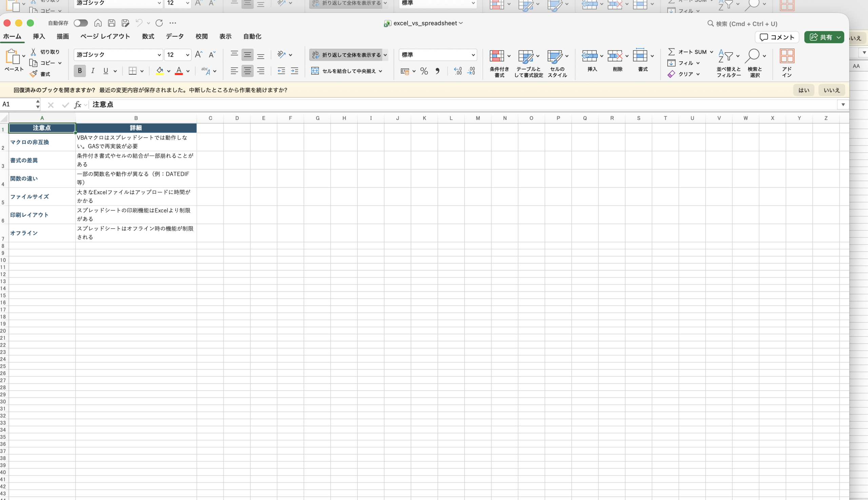
Task: Open the number format dropdown 標準
Action: (473, 55)
